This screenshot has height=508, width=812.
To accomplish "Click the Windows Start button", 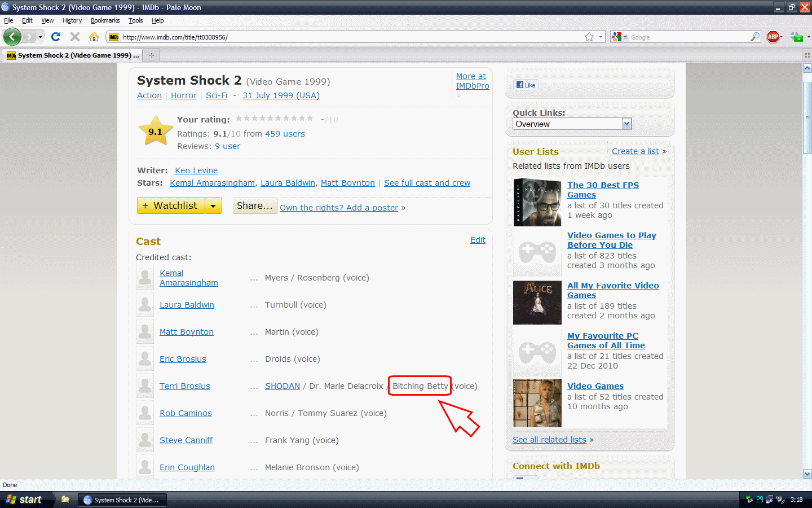I will [24, 500].
